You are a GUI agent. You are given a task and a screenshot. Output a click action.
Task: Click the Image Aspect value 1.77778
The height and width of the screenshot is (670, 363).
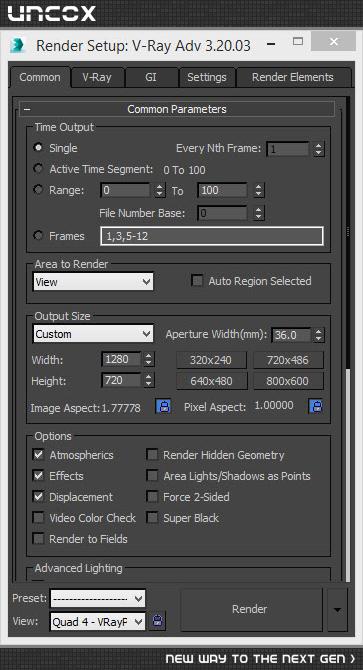pos(121,408)
